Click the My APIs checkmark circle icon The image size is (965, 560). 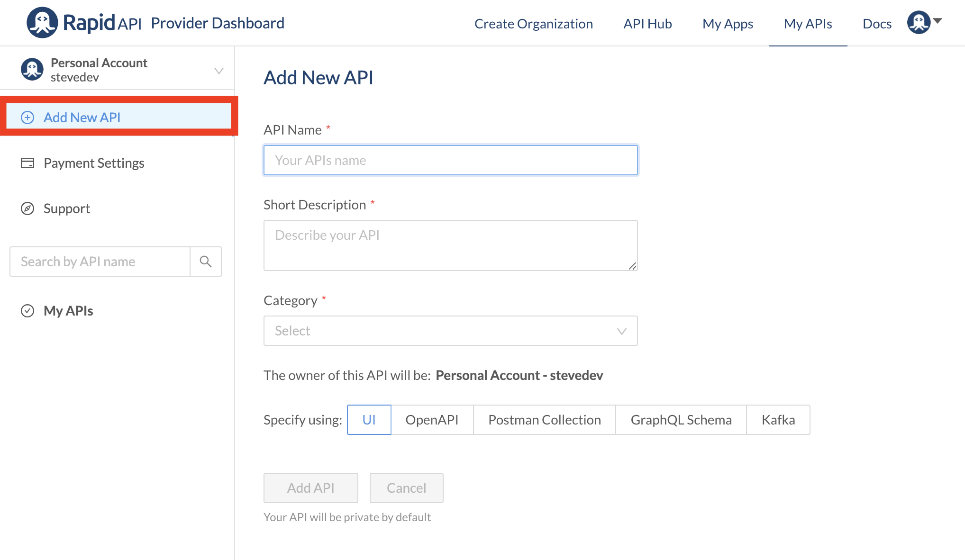27,311
